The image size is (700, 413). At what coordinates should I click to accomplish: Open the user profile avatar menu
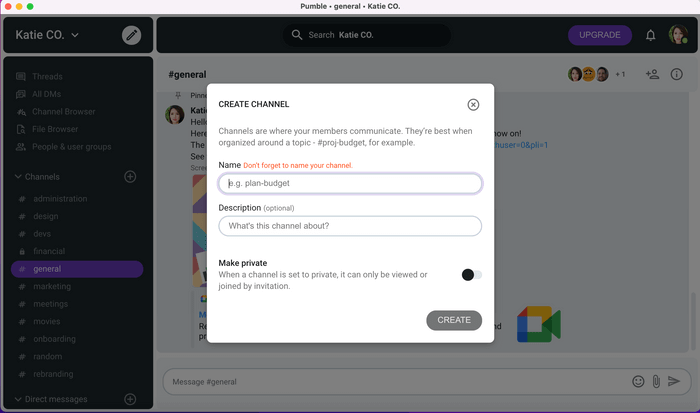(678, 34)
